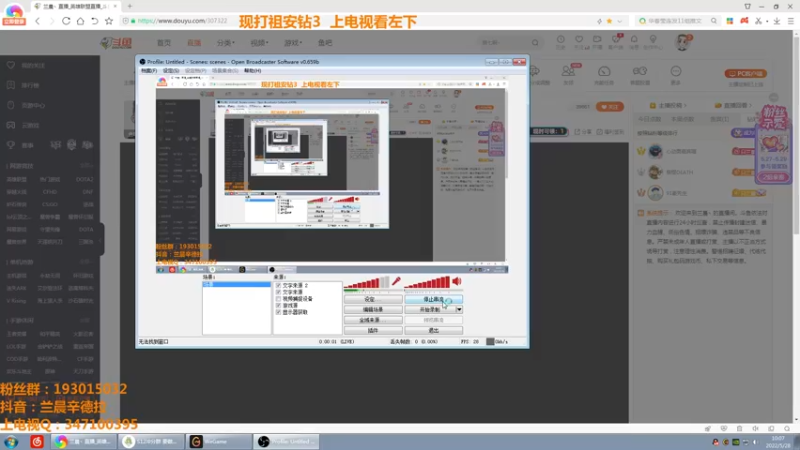Click the red game controller extension icon
This screenshot has height=450, width=800.
click(x=744, y=21)
